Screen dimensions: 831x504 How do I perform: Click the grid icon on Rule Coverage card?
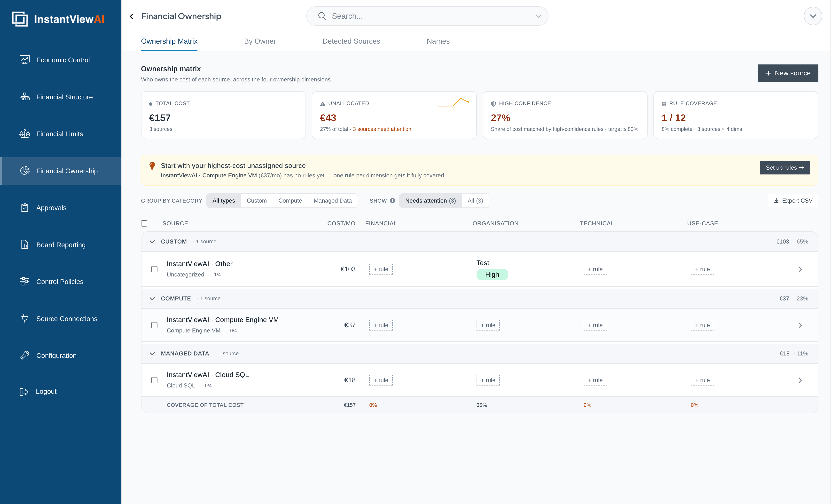coord(664,104)
